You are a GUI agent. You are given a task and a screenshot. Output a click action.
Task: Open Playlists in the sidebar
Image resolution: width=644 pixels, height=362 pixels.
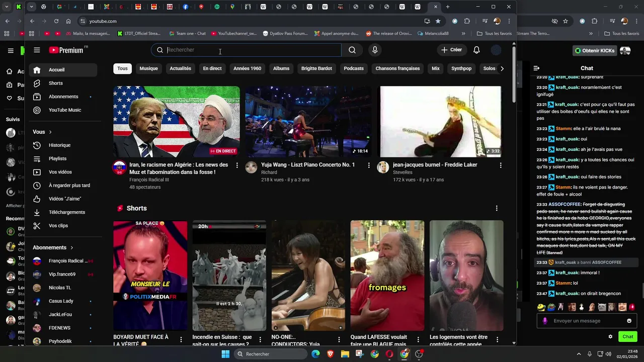click(x=63, y=158)
